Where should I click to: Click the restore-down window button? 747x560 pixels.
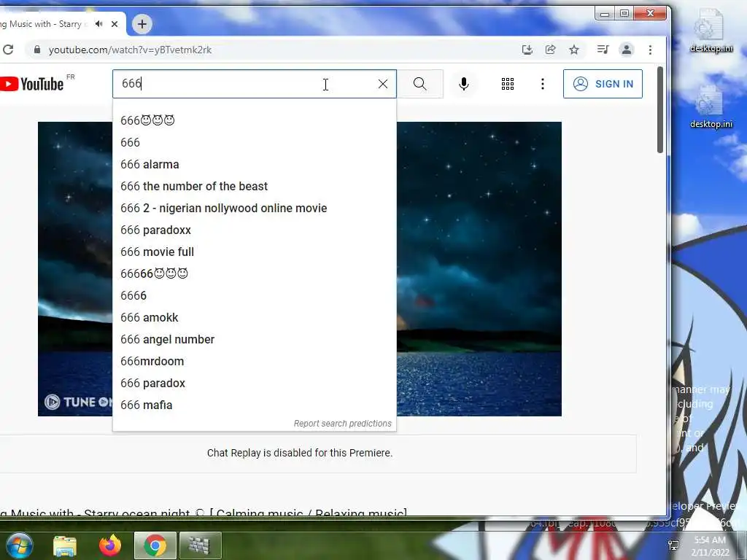[624, 13]
